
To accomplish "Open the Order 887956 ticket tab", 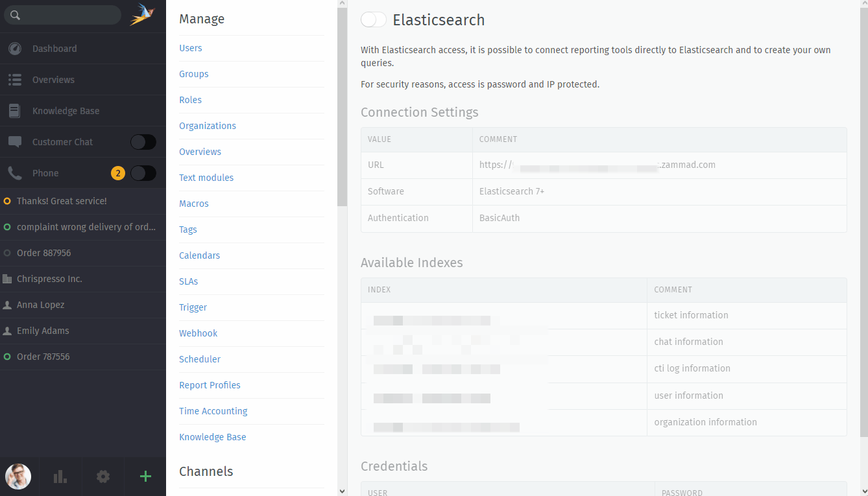I will pyautogui.click(x=83, y=253).
